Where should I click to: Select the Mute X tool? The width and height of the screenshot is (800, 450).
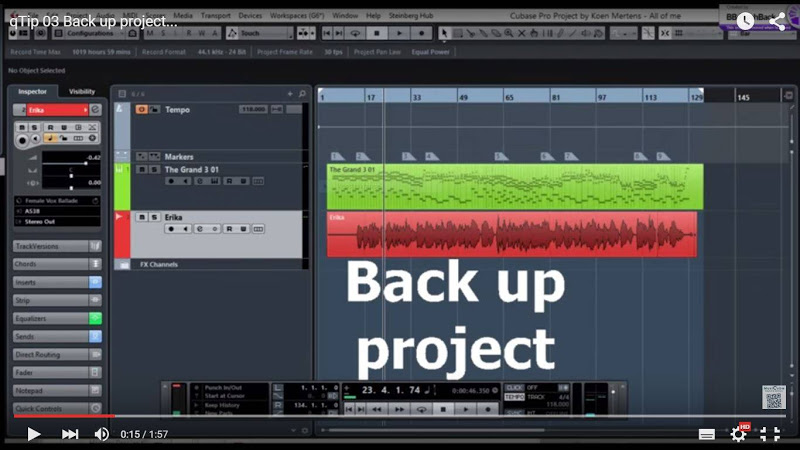[x=521, y=33]
